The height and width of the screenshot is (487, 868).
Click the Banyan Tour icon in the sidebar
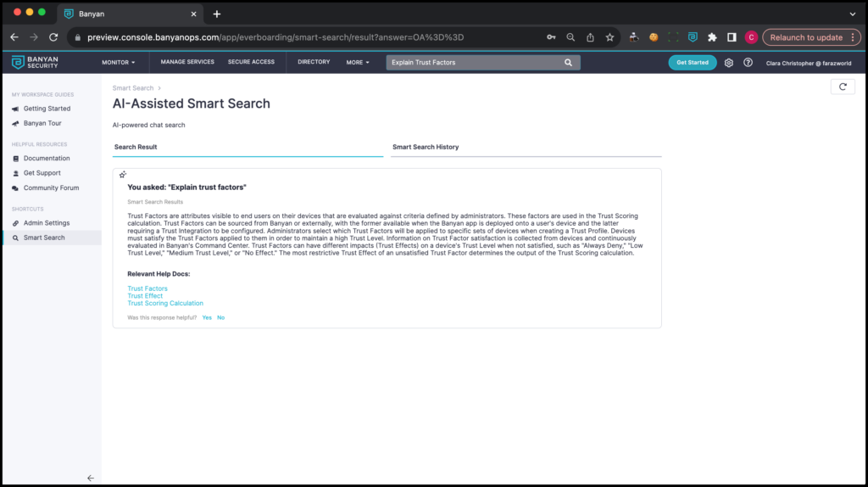[15, 124]
